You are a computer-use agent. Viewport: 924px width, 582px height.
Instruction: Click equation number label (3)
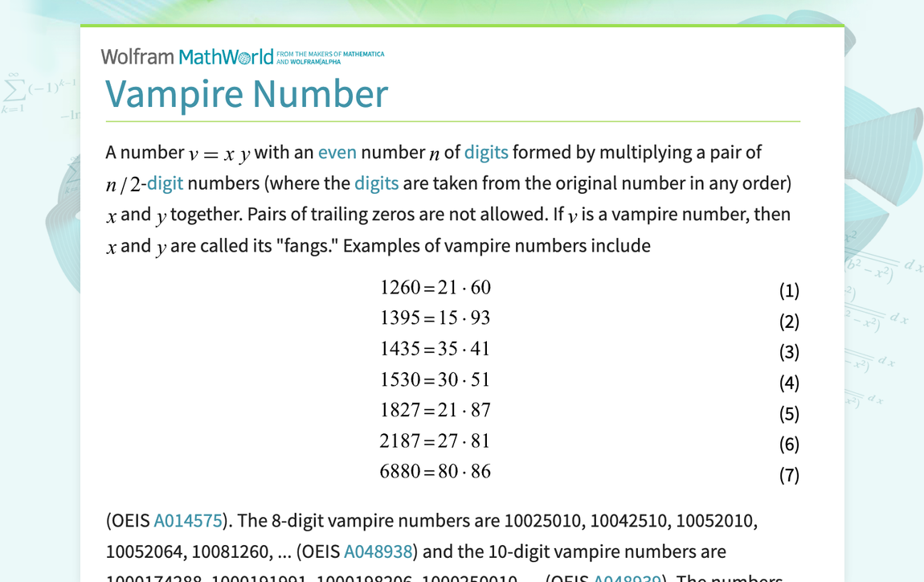coord(789,352)
